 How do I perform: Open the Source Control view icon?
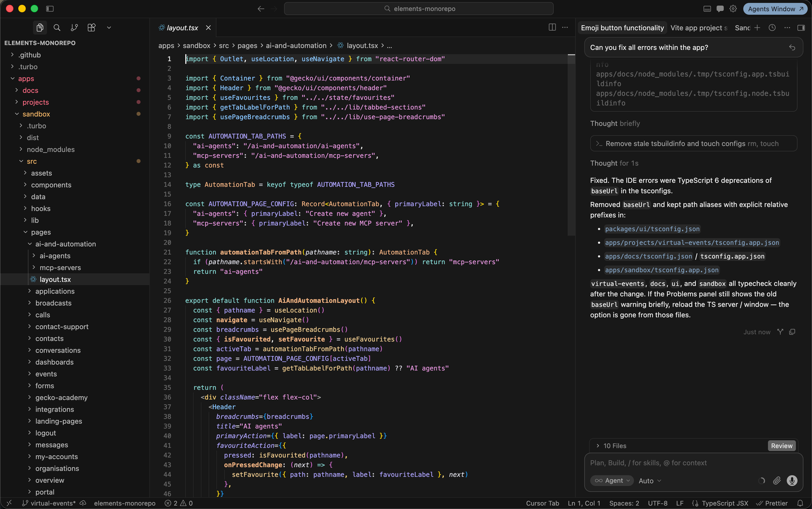pos(74,27)
